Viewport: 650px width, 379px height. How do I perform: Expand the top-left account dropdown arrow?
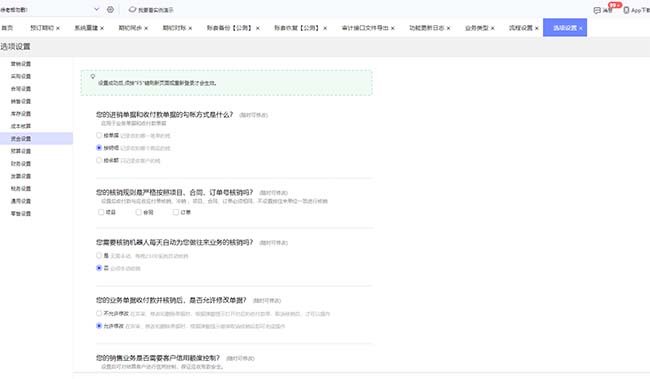pyautogui.click(x=97, y=9)
